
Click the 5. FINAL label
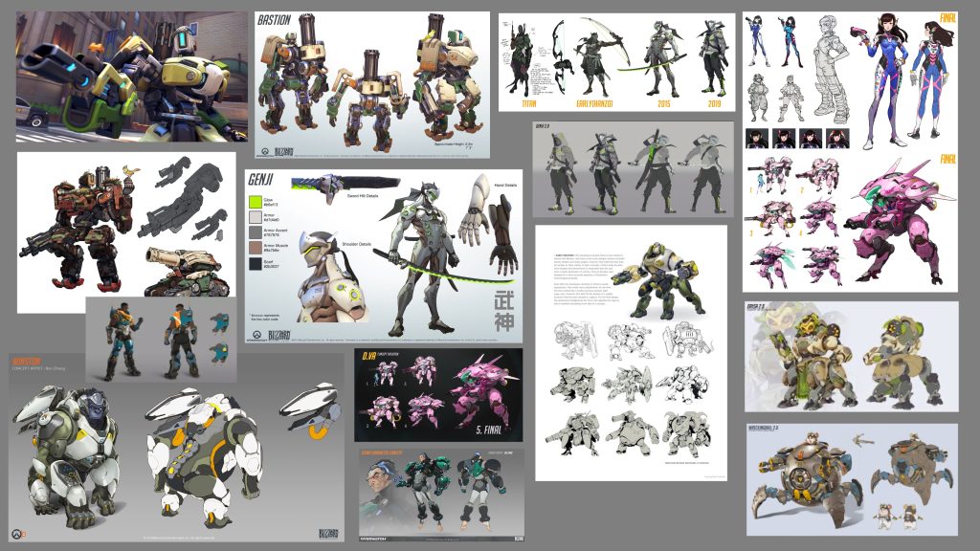(x=489, y=430)
